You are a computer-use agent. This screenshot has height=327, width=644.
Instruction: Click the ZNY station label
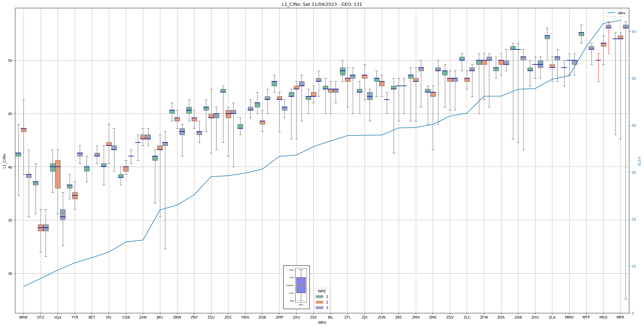tap(194, 317)
